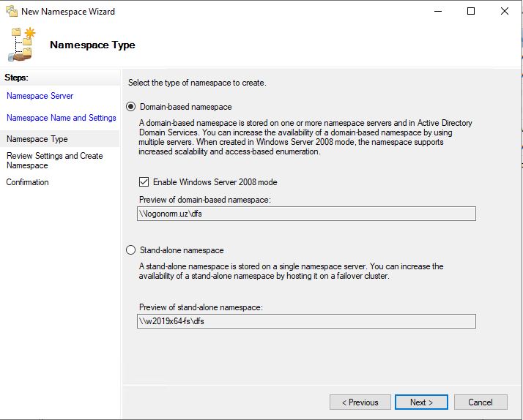Go to the Namespace Server step
Image resolution: width=523 pixels, height=420 pixels.
tap(40, 96)
